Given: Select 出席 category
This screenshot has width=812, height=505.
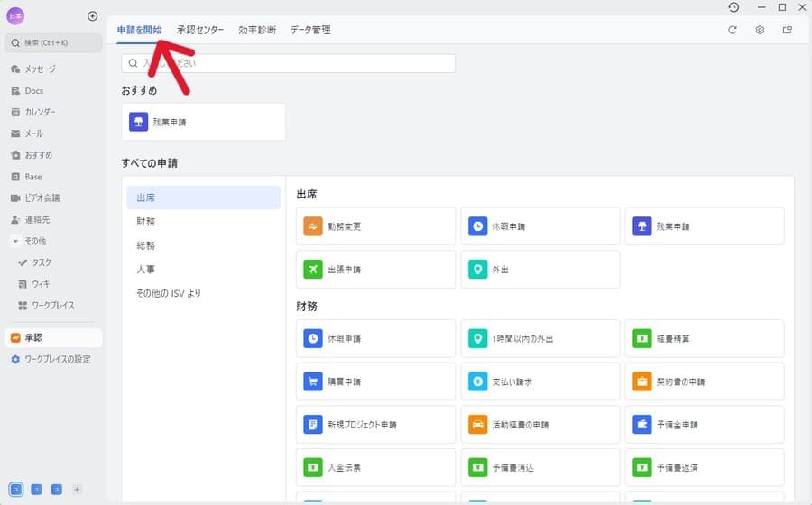Looking at the screenshot, I should tap(204, 197).
